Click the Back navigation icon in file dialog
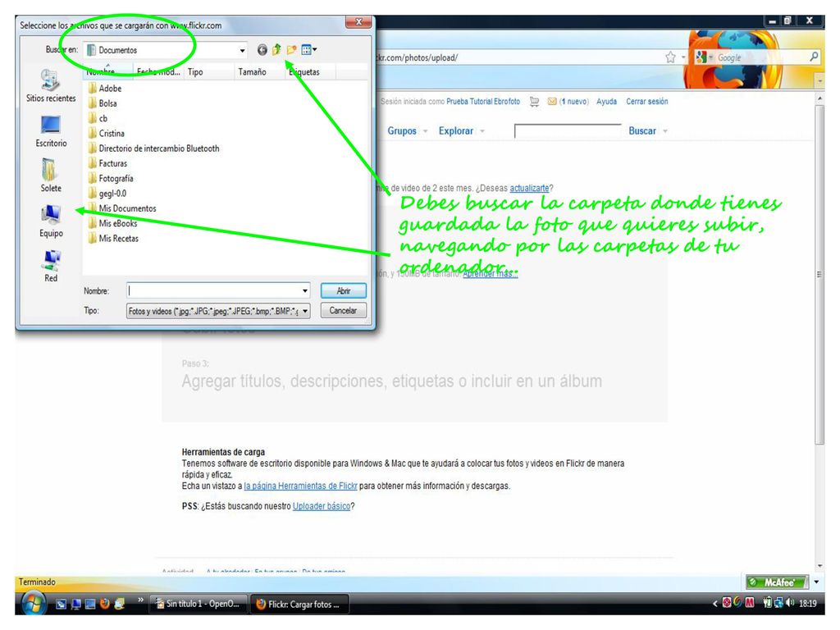The width and height of the screenshot is (840, 630). [x=262, y=50]
